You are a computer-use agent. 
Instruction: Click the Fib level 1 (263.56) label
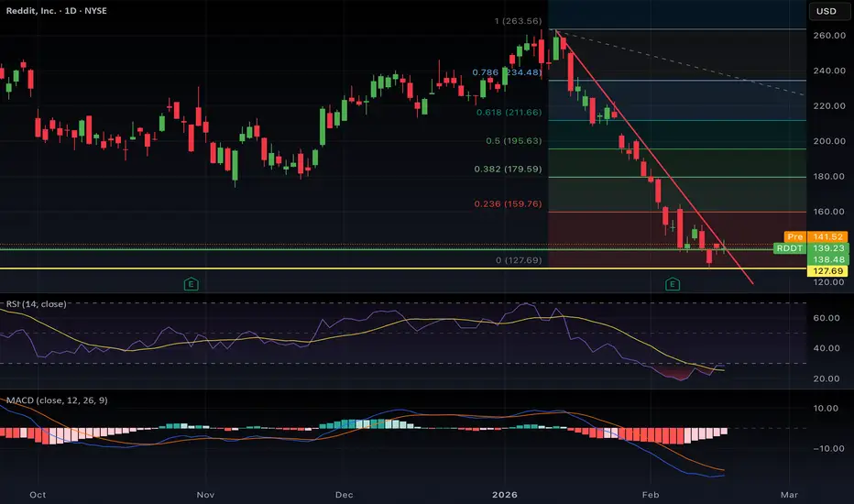click(518, 21)
